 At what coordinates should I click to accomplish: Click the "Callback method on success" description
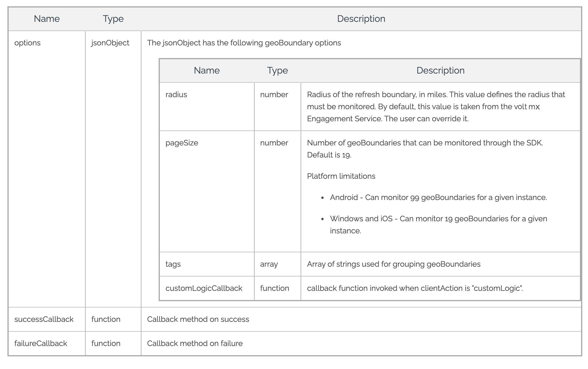pos(198,319)
